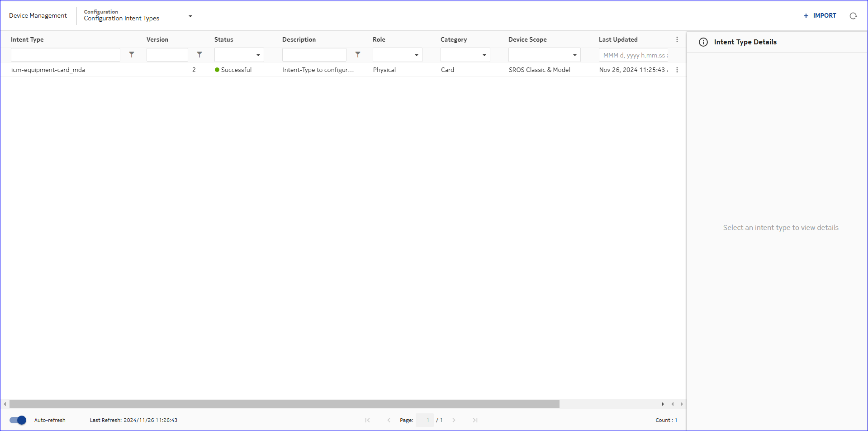Click the Intent Type column filter icon

click(132, 55)
